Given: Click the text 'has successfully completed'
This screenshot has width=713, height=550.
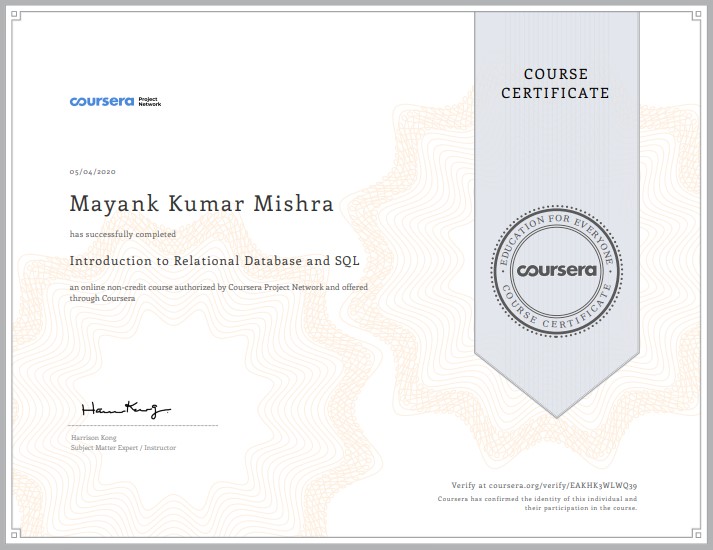Looking at the screenshot, I should click(123, 234).
